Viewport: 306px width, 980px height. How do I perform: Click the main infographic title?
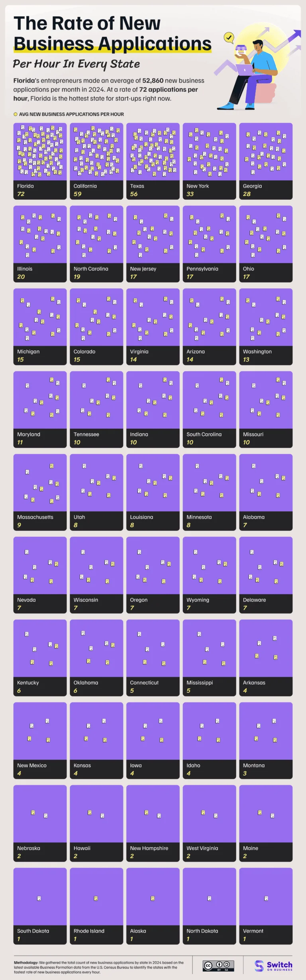point(112,34)
